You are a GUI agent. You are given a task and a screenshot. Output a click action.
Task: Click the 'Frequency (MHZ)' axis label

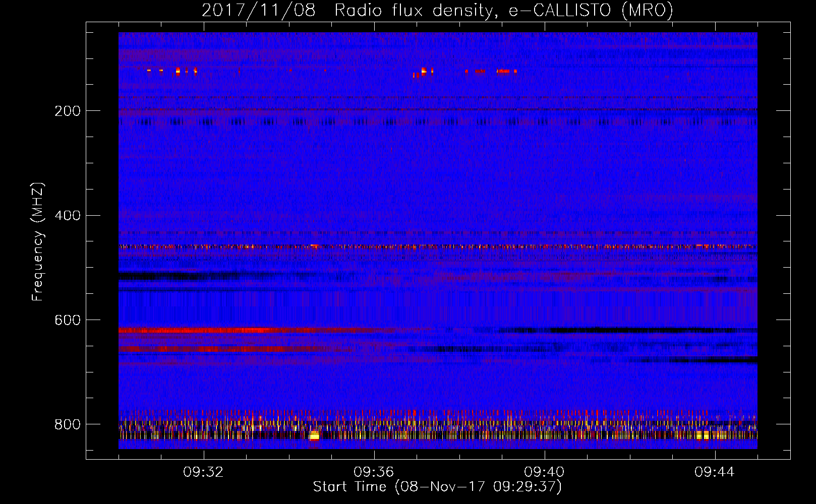(x=38, y=241)
